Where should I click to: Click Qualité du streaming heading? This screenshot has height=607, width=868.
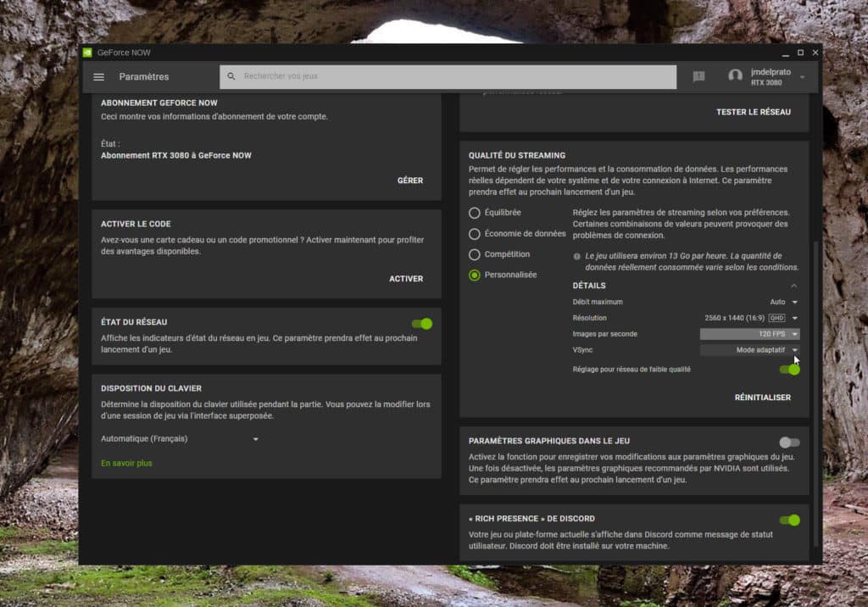point(517,156)
